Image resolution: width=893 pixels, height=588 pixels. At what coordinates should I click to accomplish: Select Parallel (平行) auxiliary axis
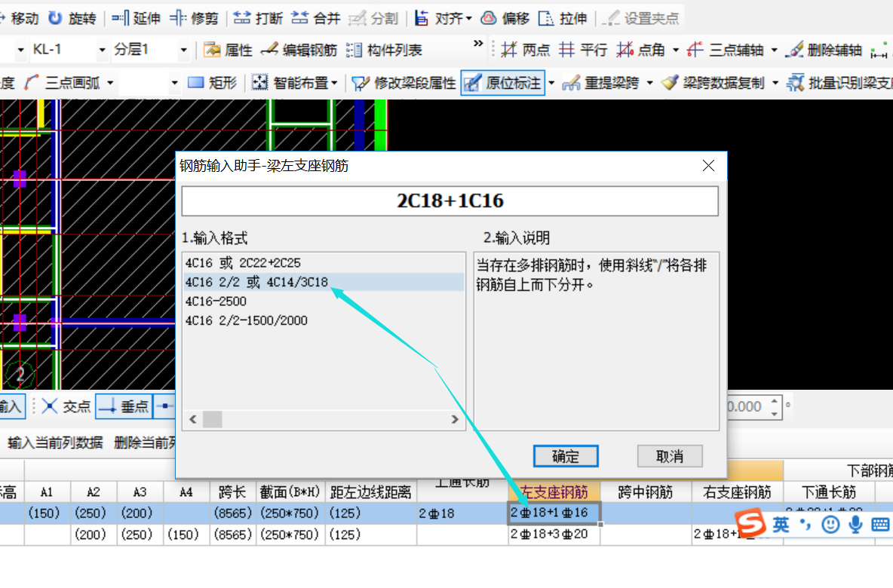point(583,50)
